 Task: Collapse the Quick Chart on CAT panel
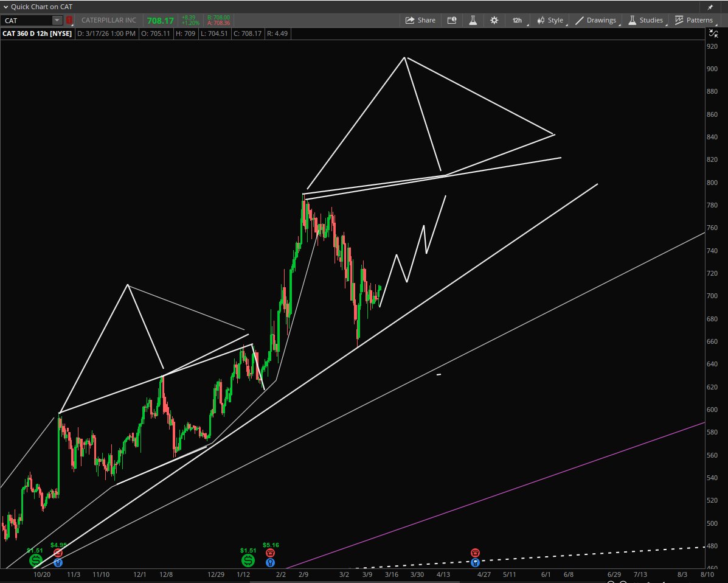5,7
